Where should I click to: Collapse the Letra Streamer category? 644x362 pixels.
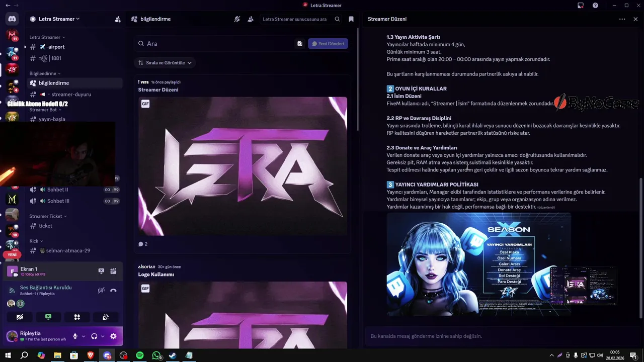tap(47, 37)
